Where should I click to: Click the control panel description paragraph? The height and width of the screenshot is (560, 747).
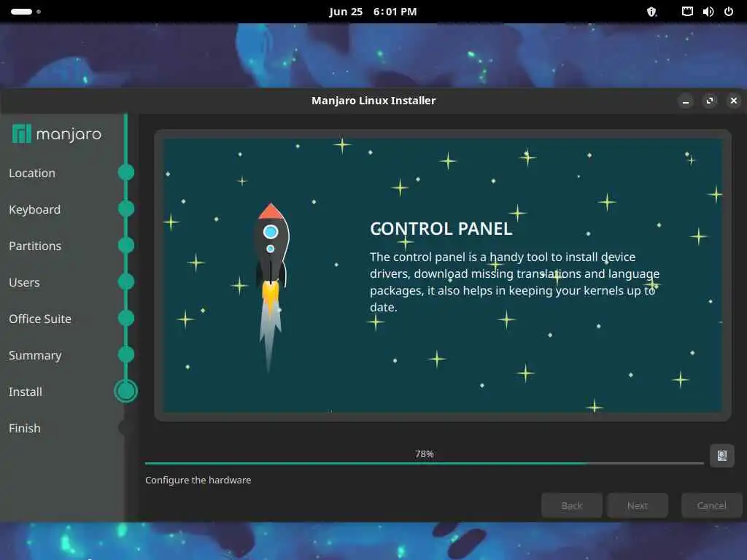click(514, 282)
